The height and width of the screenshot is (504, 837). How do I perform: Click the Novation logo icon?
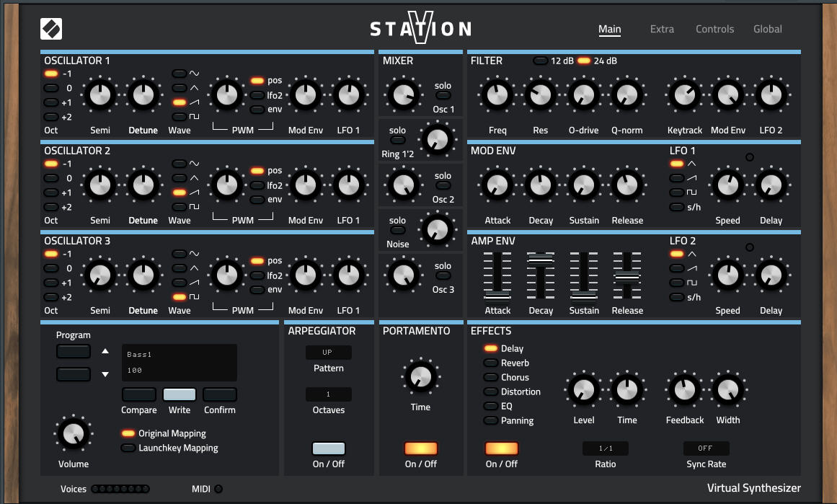[51, 29]
